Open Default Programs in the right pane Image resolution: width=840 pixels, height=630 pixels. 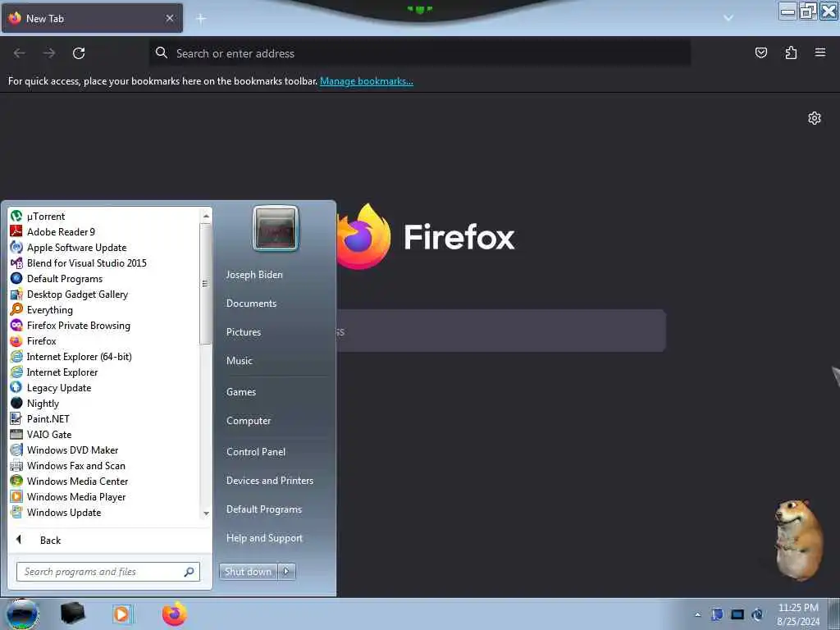point(264,509)
